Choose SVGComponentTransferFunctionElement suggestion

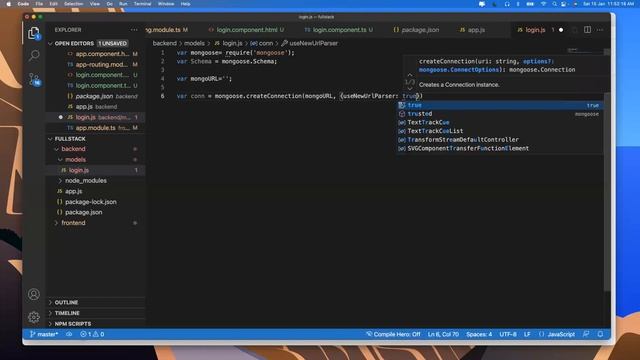pos(500,149)
